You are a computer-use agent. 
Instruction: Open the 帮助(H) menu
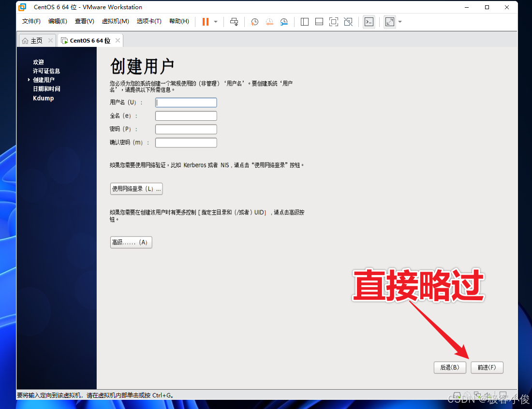tap(179, 21)
